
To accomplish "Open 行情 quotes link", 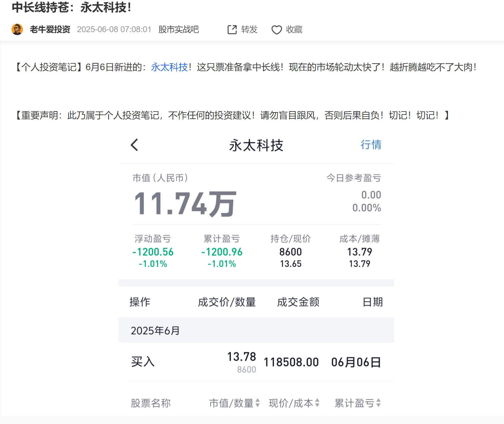I will (x=371, y=145).
